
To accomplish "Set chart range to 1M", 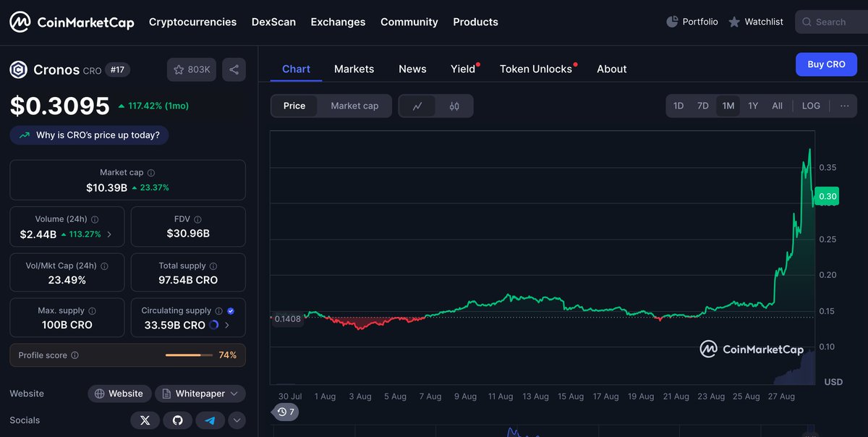I will [728, 106].
